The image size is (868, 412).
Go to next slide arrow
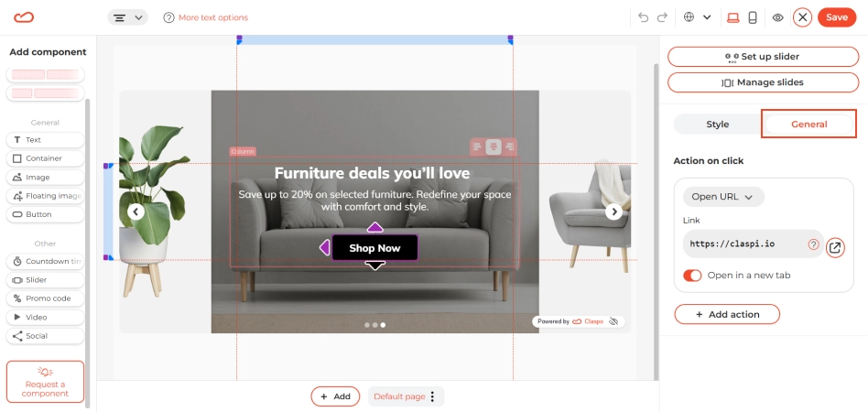coord(613,211)
